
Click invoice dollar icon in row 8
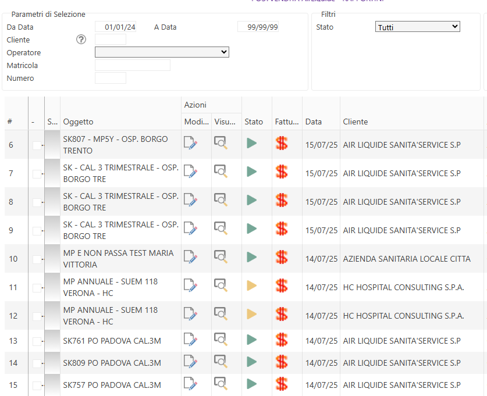pos(282,201)
